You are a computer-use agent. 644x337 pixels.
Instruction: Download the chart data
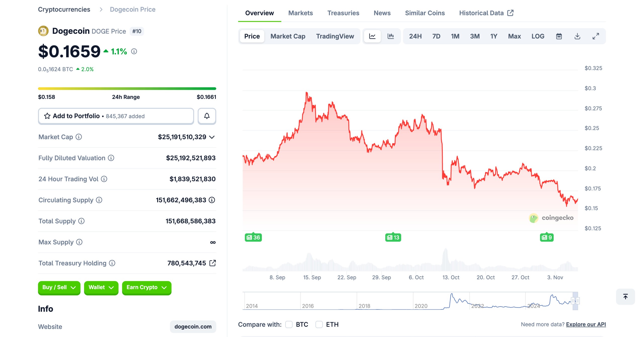pyautogui.click(x=578, y=36)
